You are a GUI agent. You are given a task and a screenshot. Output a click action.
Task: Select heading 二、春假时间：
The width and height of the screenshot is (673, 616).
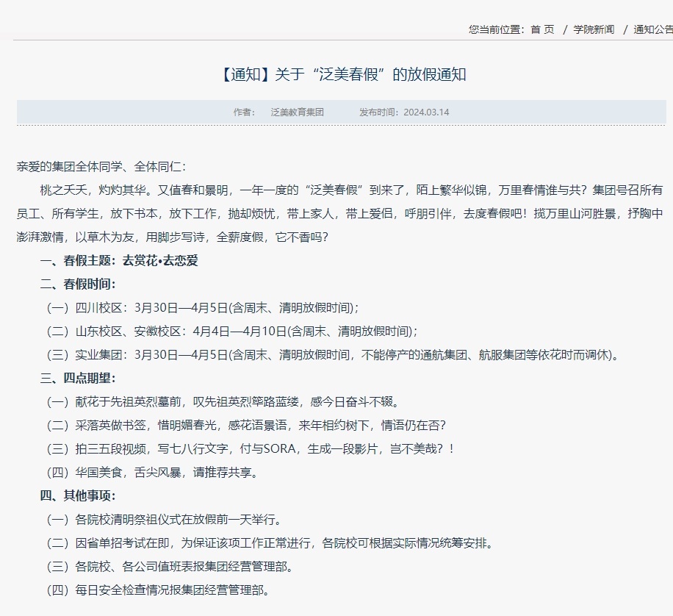click(78, 284)
